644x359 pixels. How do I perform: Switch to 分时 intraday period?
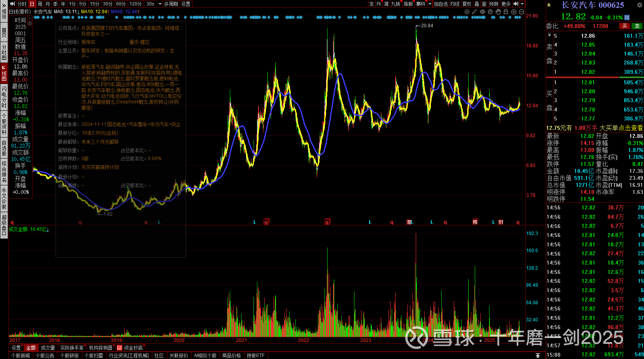(x=22, y=4)
